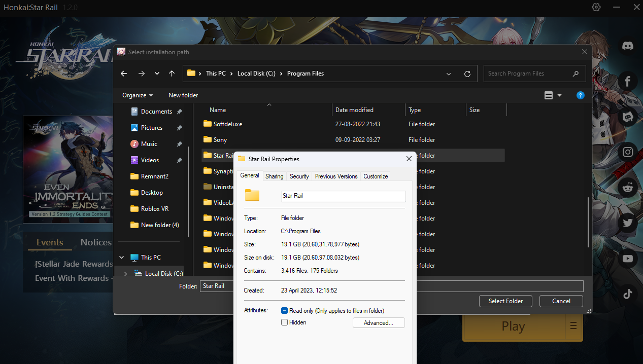This screenshot has width=643, height=364.
Task: Sort by the Date modified column header
Action: [x=369, y=110]
